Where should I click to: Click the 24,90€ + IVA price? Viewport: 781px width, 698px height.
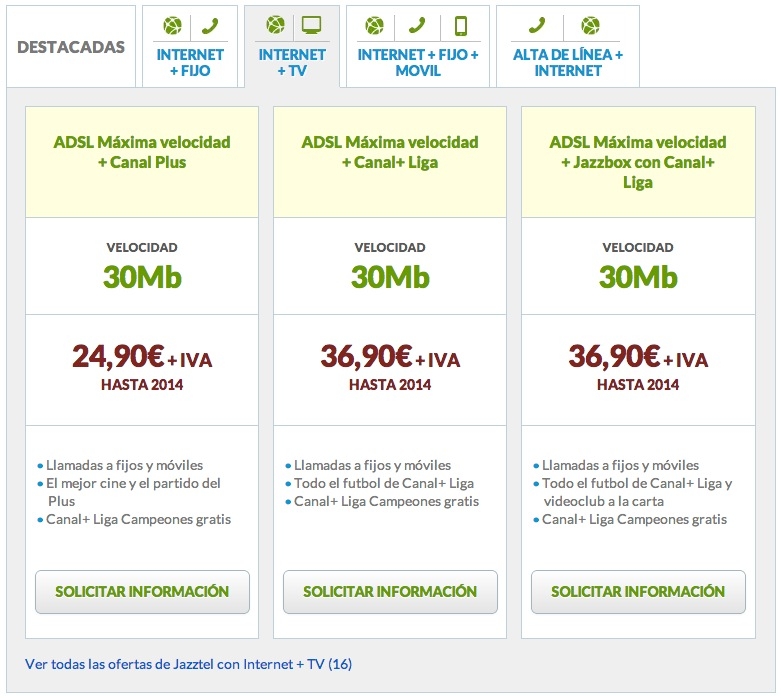[142, 357]
